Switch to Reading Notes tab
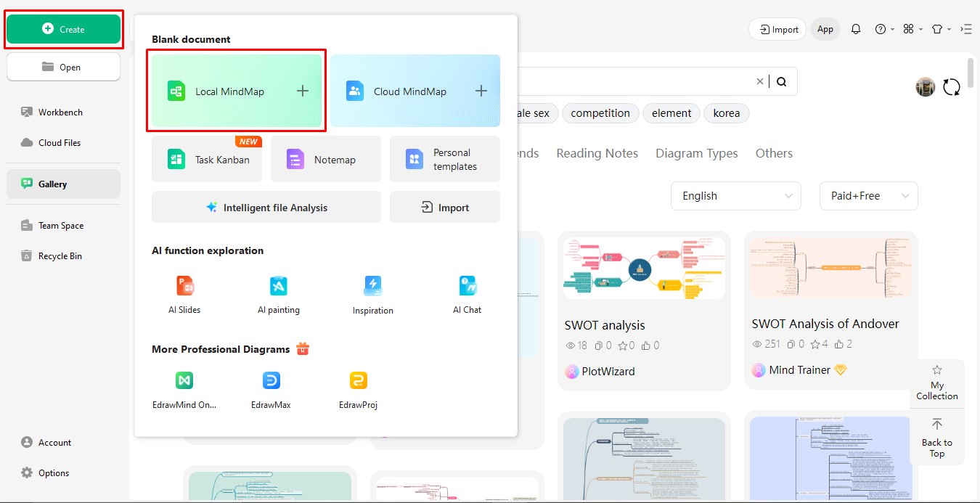Image resolution: width=980 pixels, height=503 pixels. pyautogui.click(x=597, y=153)
